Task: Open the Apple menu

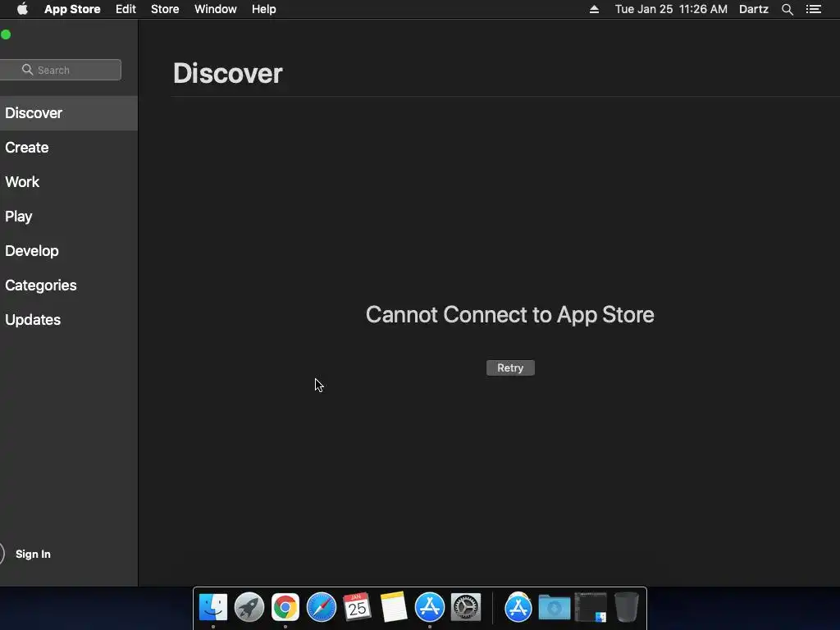Action: click(22, 9)
